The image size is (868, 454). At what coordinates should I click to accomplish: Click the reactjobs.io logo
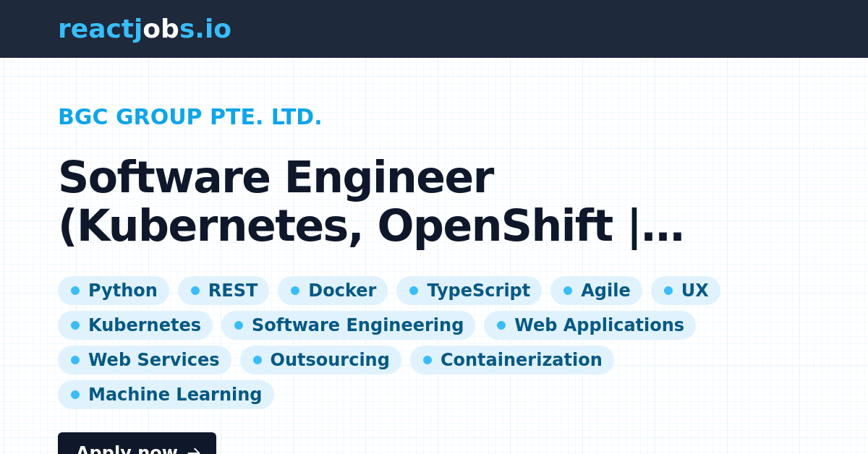pyautogui.click(x=145, y=29)
